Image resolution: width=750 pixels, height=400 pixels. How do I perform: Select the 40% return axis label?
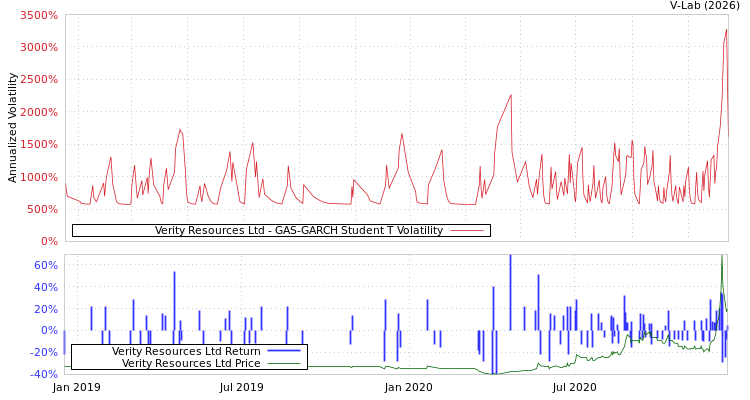click(45, 287)
